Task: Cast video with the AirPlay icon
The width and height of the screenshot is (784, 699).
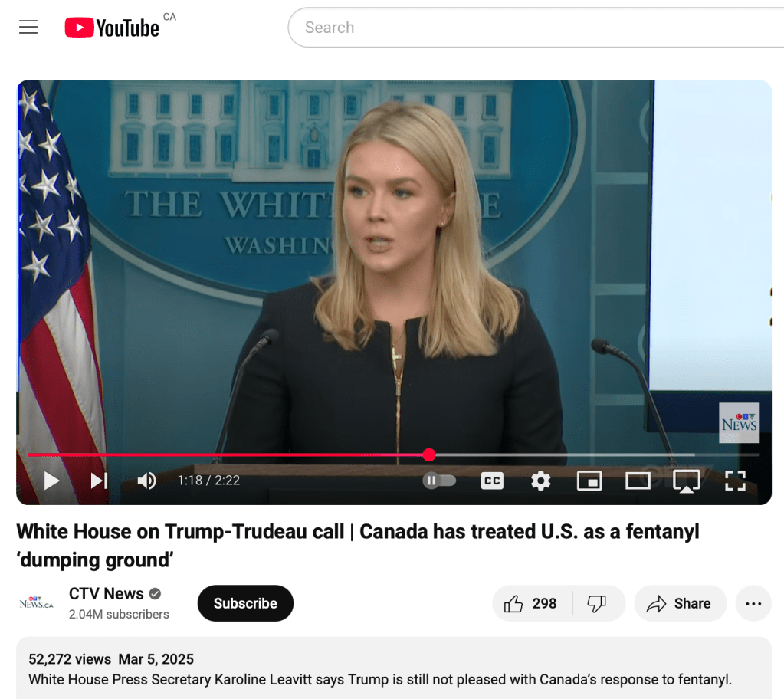Action: (x=687, y=481)
